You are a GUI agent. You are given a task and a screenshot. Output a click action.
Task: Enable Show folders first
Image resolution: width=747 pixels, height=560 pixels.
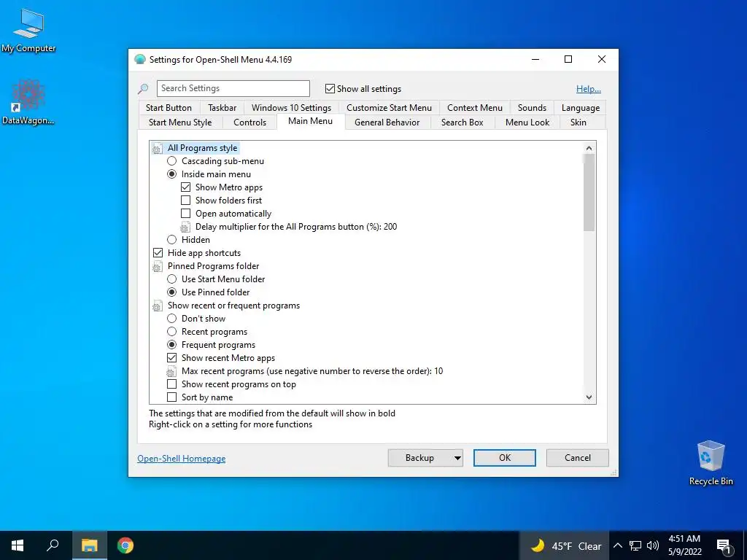click(186, 201)
